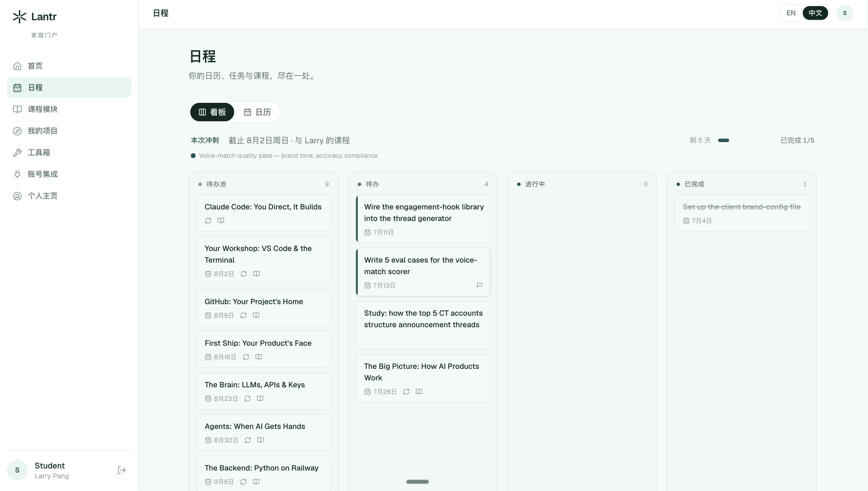Click the sprint progress bar
868x491 pixels.
[x=745, y=140]
